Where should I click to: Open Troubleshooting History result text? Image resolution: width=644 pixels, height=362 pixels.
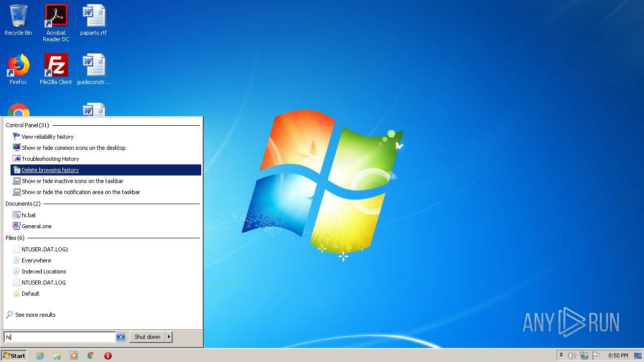(50, 159)
